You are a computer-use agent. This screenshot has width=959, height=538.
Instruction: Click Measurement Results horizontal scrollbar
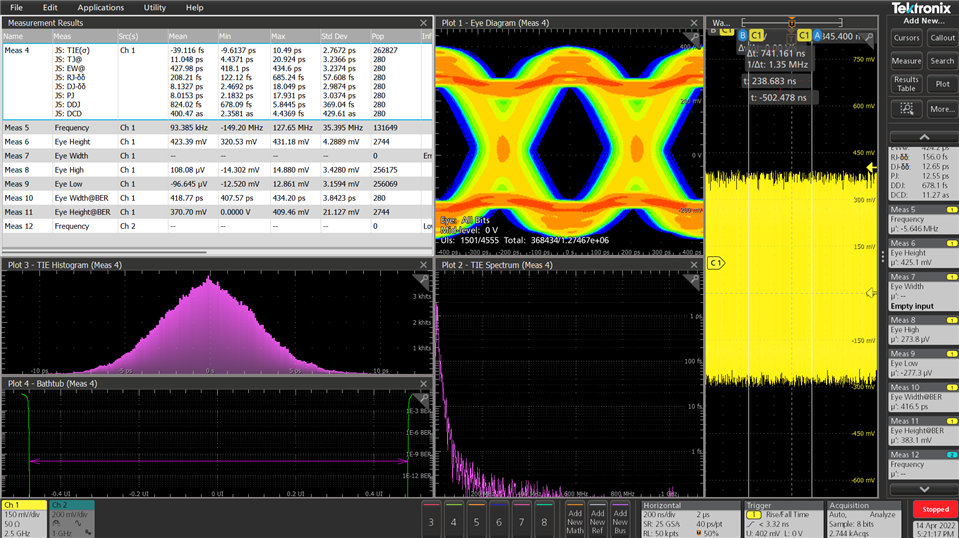point(104,252)
